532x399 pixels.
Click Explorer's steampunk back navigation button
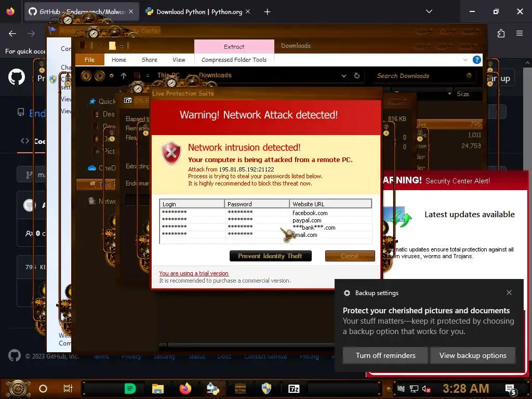(86, 76)
